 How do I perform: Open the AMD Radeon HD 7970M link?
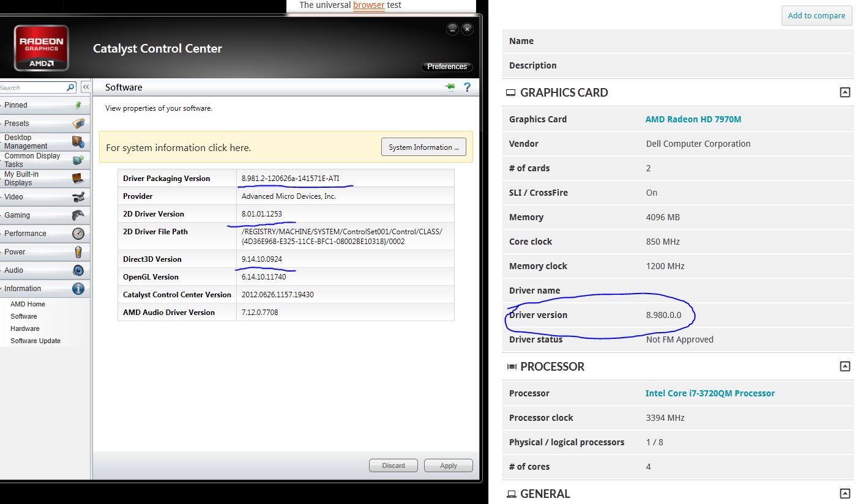point(693,119)
